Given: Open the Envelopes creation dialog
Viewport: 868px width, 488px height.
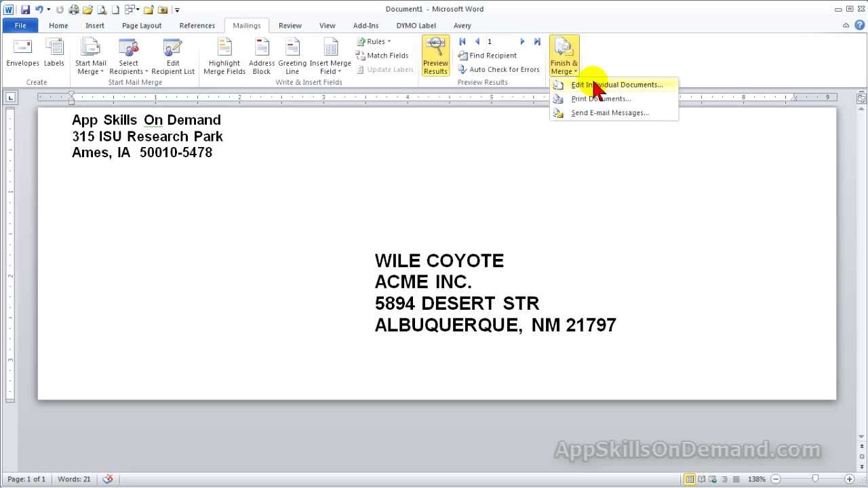Looking at the screenshot, I should [22, 54].
